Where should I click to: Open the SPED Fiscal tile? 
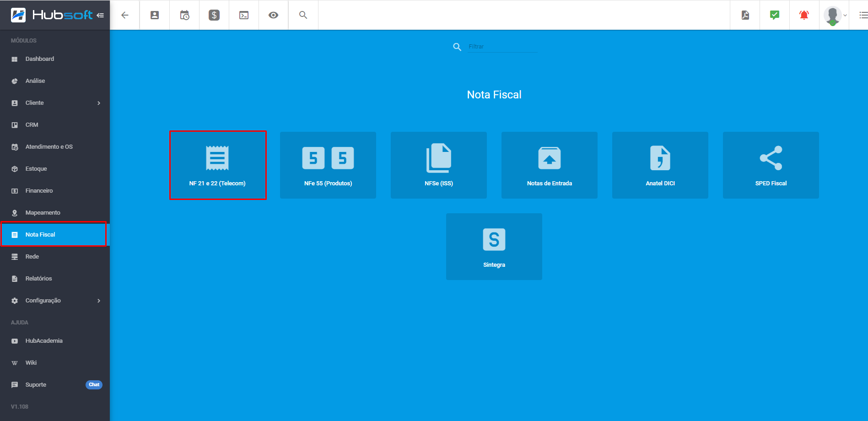point(771,165)
